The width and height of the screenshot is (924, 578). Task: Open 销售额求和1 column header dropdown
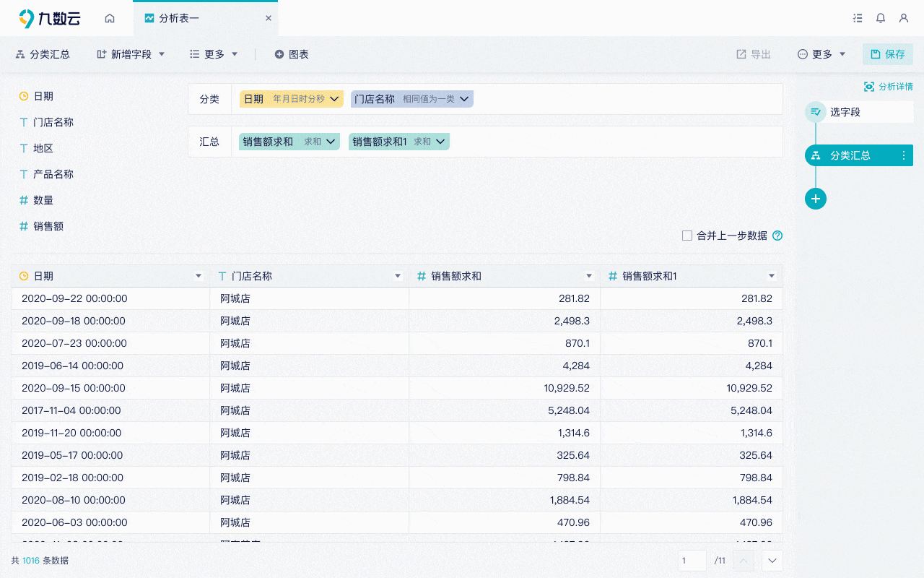pyautogui.click(x=772, y=276)
